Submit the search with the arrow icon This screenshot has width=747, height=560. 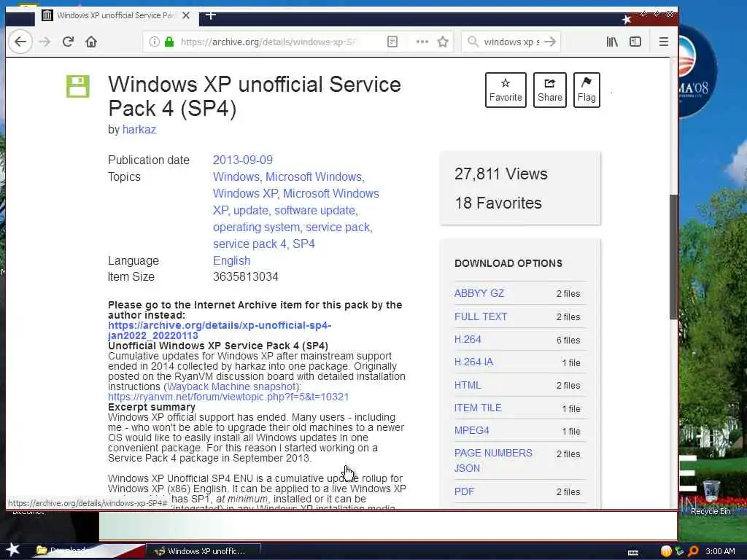coord(550,42)
